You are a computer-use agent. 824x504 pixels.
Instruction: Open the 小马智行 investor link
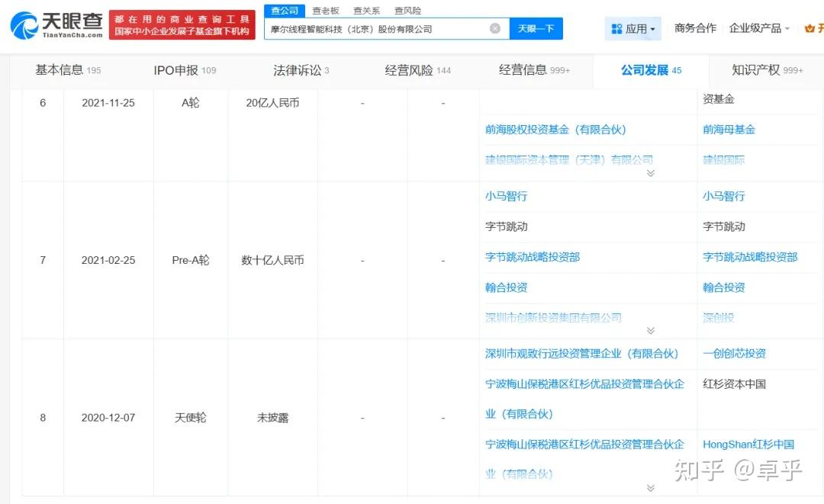(x=506, y=196)
